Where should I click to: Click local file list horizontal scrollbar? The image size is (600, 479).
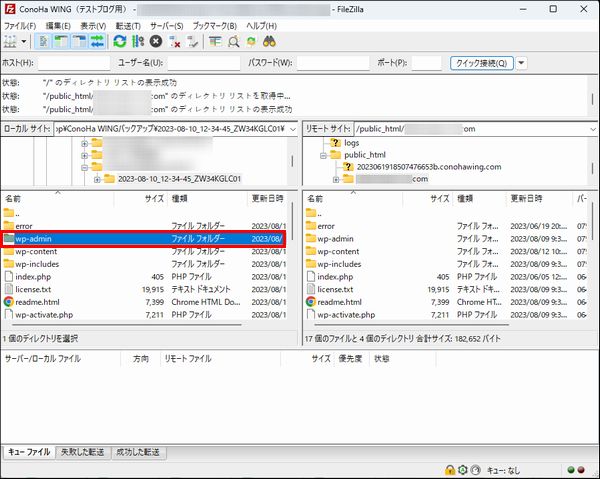point(127,325)
